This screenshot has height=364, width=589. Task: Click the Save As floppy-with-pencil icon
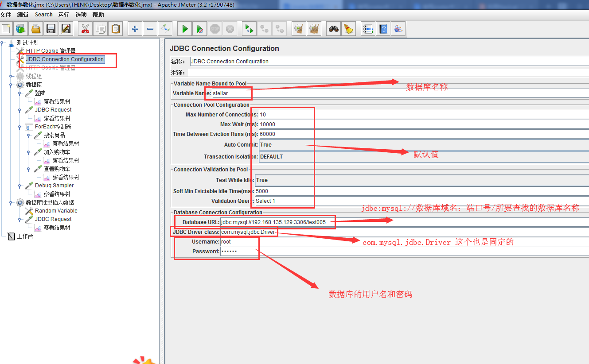pos(66,29)
